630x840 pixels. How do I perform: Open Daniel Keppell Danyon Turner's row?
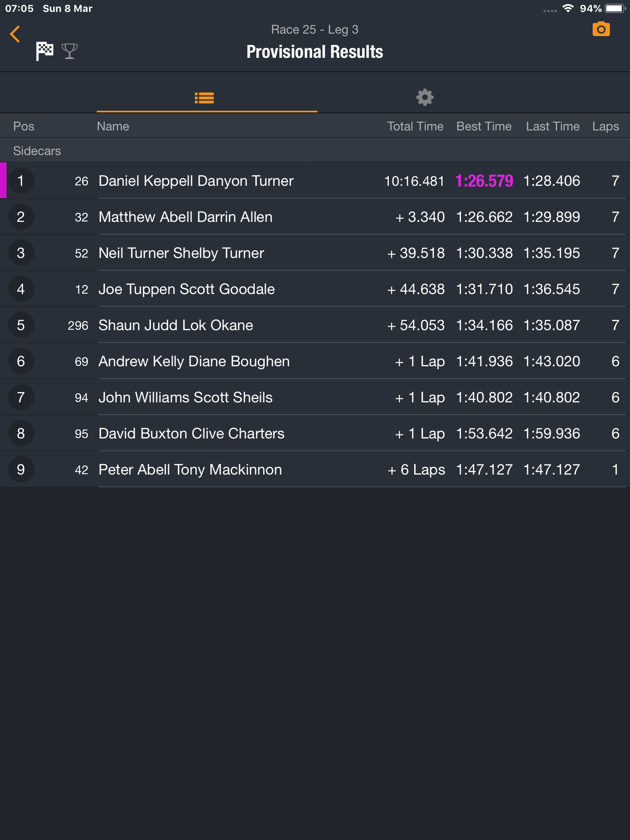[x=315, y=180]
